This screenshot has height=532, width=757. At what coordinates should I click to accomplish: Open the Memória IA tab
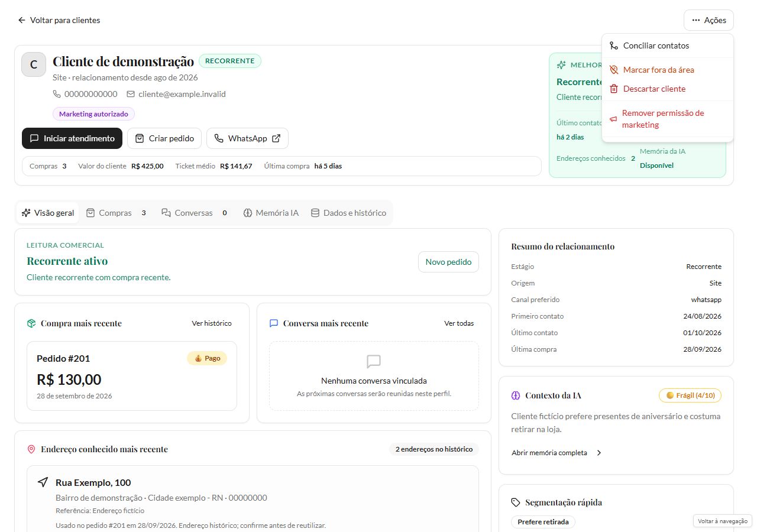point(271,213)
